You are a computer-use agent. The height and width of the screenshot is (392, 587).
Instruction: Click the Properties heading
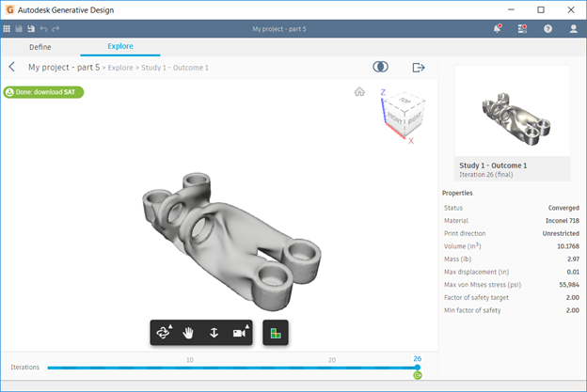click(x=457, y=193)
